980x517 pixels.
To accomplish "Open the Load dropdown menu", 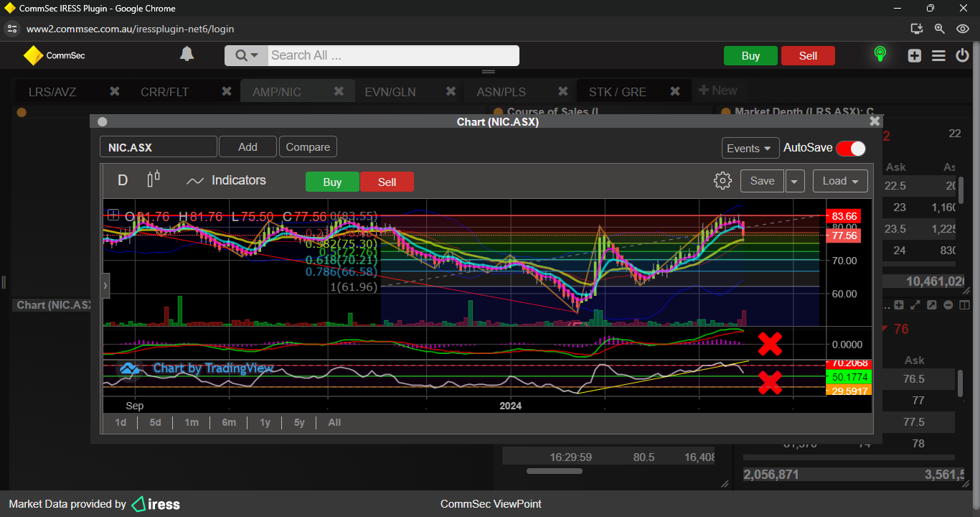I will pos(840,181).
